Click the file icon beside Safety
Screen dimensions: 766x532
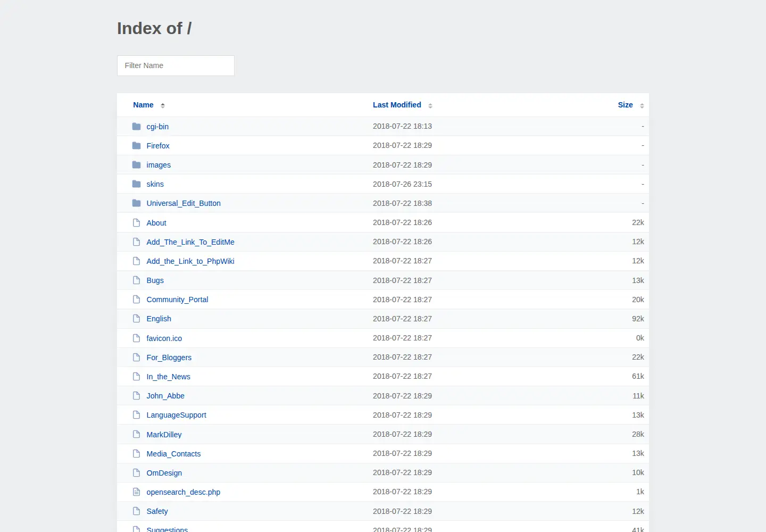pos(137,511)
